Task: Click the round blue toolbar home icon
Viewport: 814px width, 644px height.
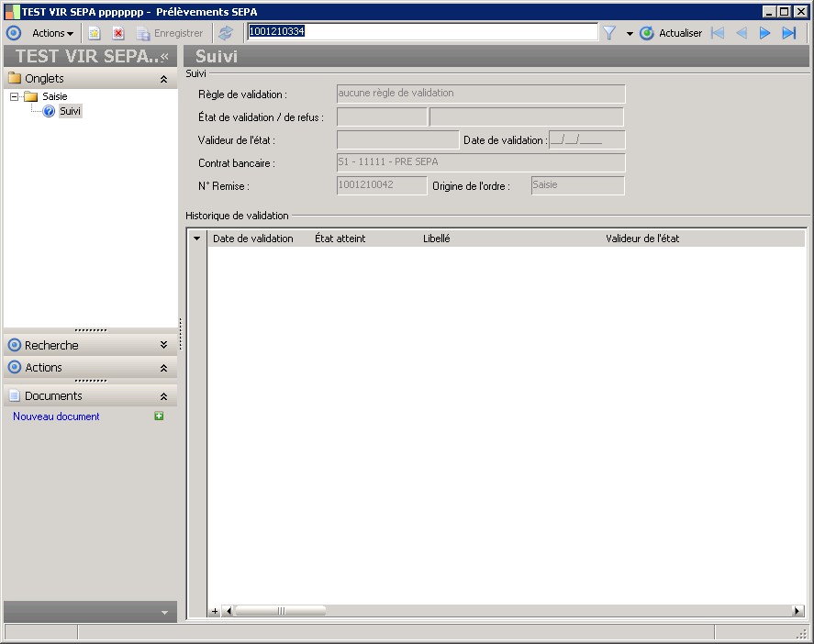Action: pyautogui.click(x=14, y=33)
